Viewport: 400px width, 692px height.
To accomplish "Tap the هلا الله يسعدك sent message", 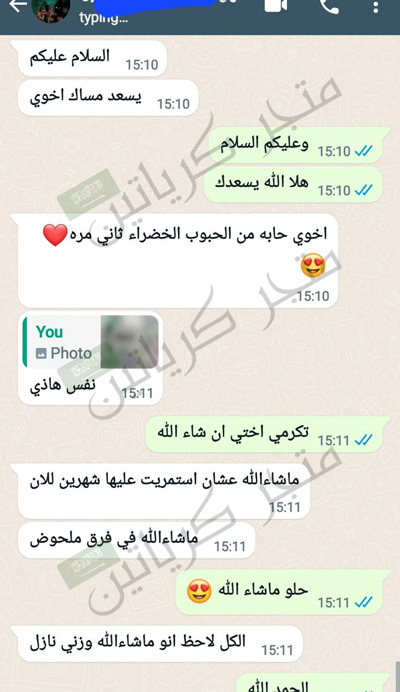I will 293,184.
